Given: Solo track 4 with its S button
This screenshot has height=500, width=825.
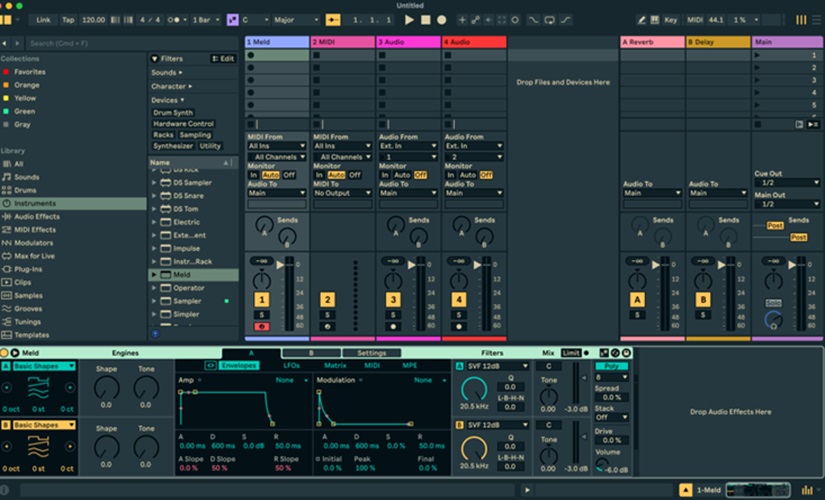Looking at the screenshot, I should (459, 315).
